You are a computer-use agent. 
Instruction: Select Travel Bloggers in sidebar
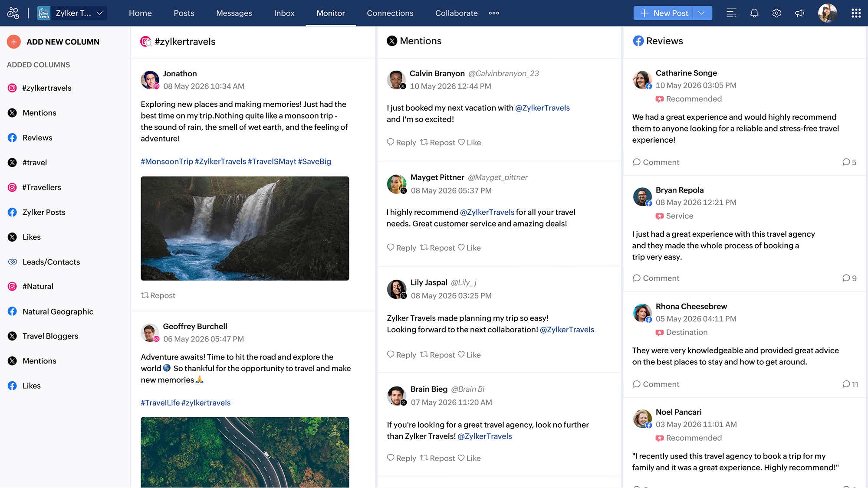(50, 336)
